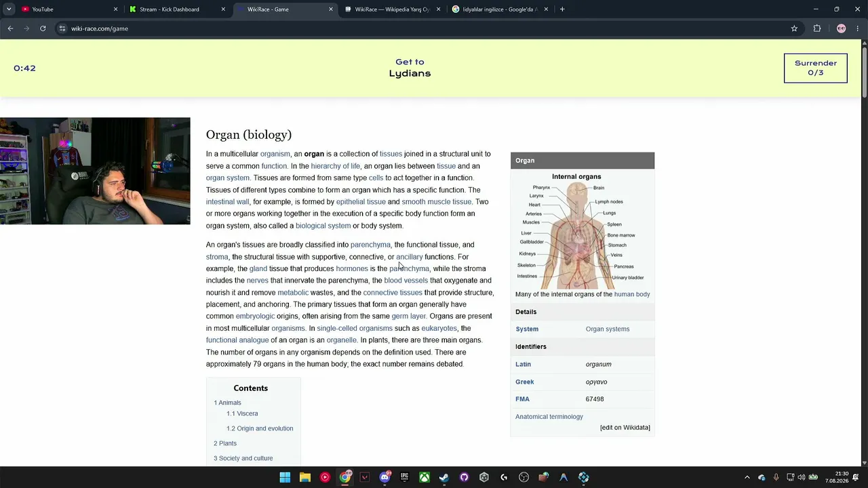Click the 'hormones' link
Viewport: 868px width, 488px height.
352,268
